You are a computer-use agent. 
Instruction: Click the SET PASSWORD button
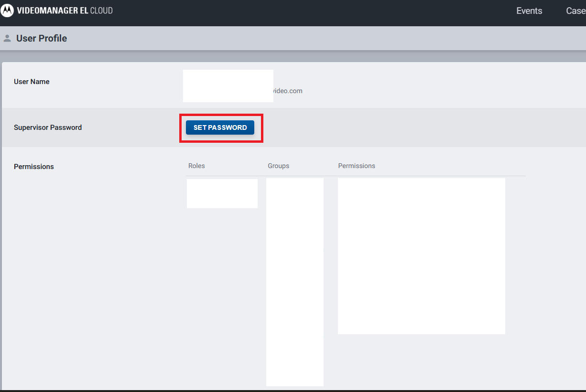coord(220,127)
